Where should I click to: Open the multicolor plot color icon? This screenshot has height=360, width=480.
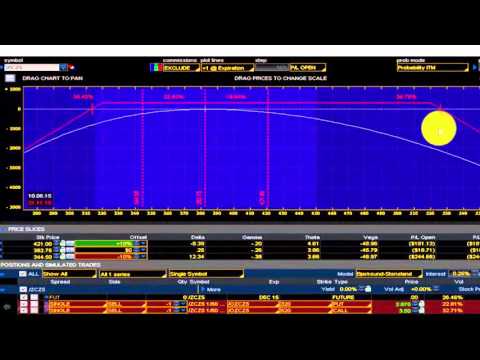[156, 68]
